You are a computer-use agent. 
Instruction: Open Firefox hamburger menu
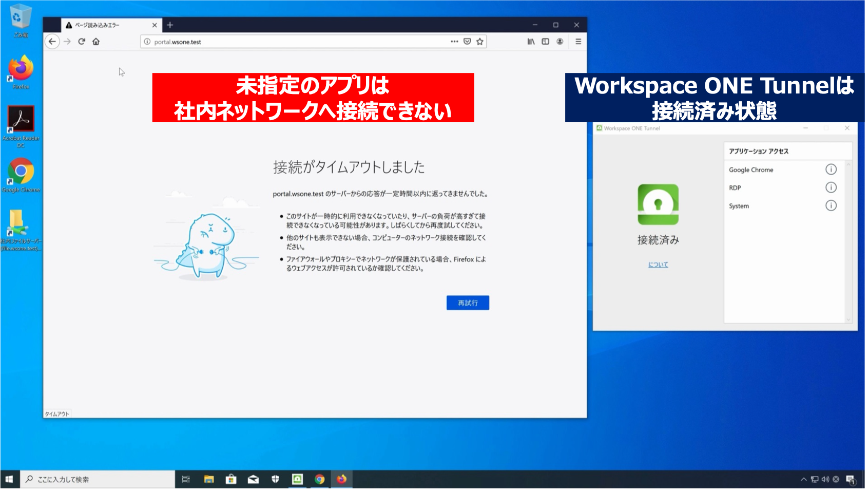[578, 42]
